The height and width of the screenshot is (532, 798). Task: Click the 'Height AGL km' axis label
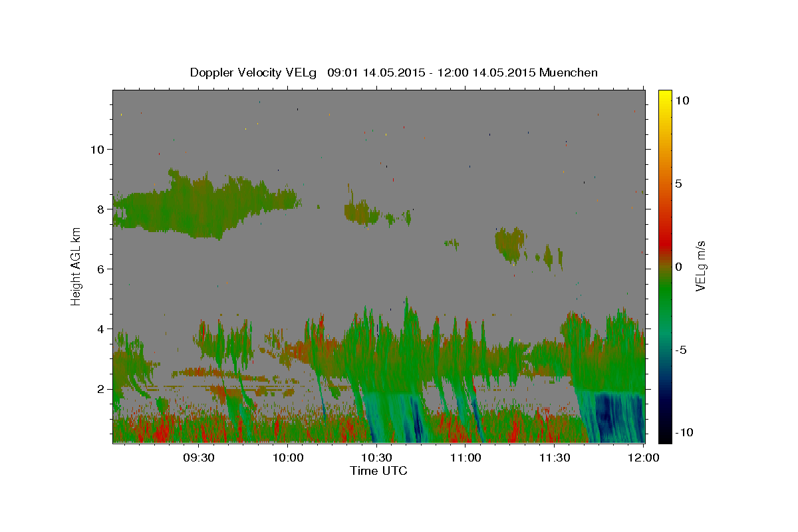(x=76, y=266)
